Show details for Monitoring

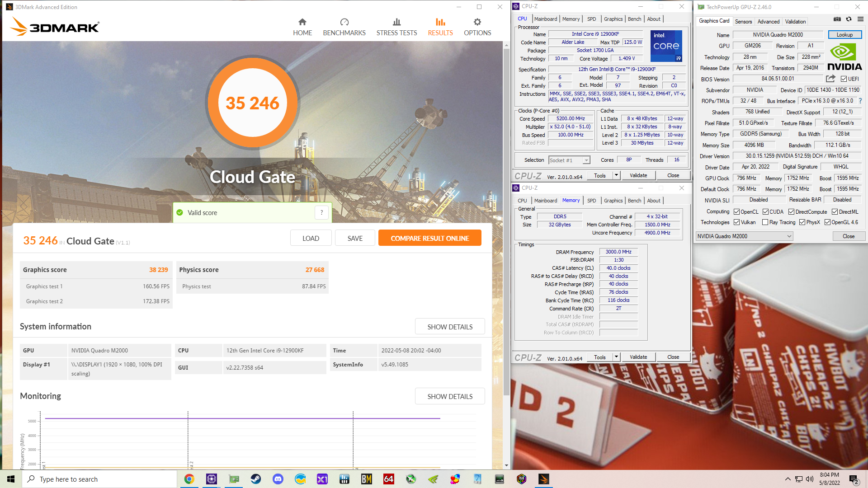click(450, 396)
